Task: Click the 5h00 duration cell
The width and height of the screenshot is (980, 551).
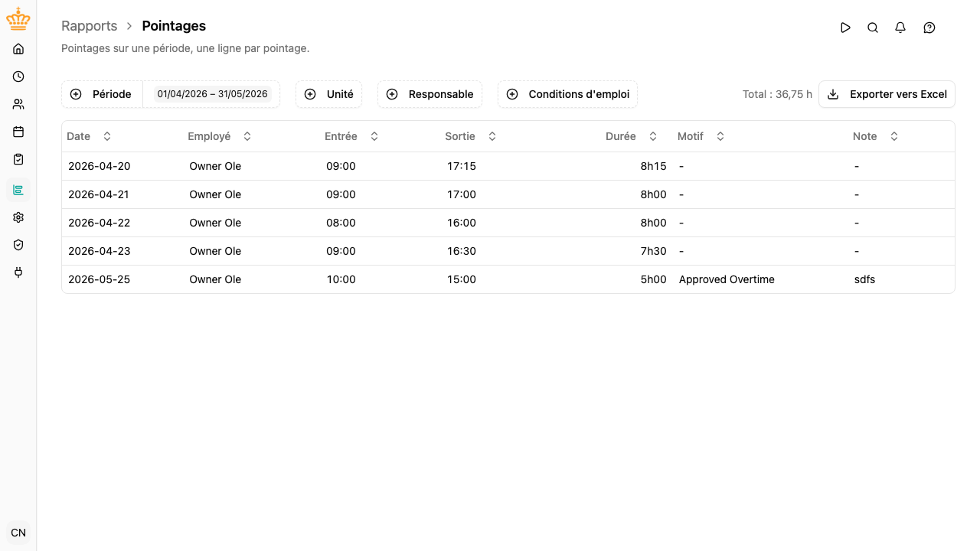Action: [x=653, y=279]
